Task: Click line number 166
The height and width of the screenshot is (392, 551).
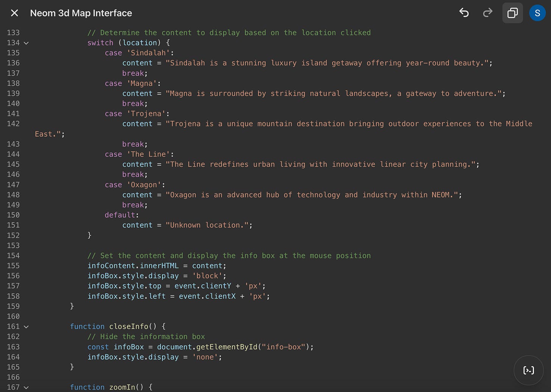Action: pyautogui.click(x=13, y=377)
